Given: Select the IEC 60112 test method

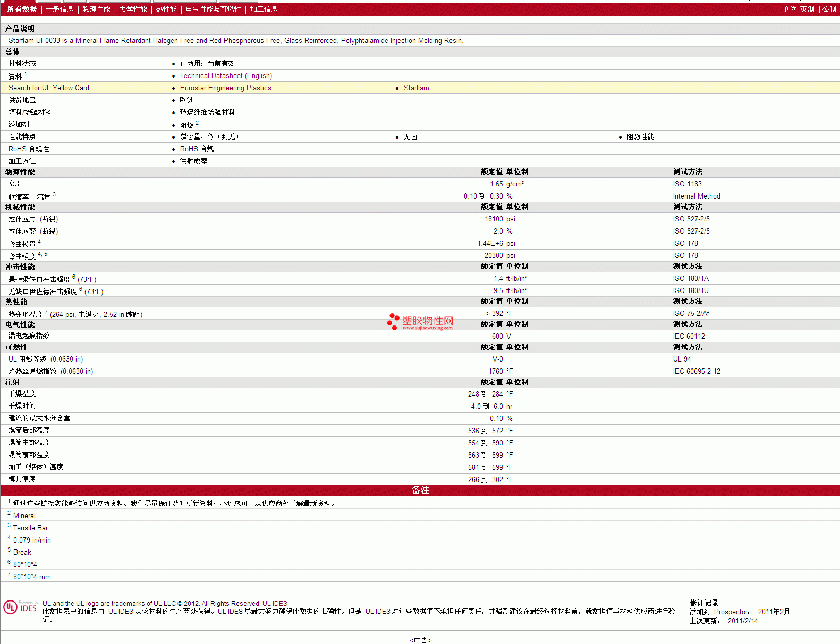Looking at the screenshot, I should [x=689, y=337].
